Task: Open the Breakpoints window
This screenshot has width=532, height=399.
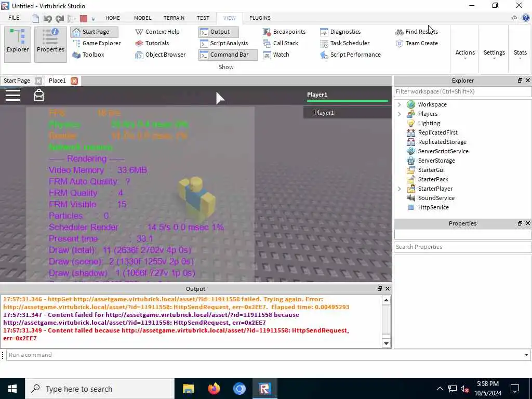Action: [x=284, y=32]
